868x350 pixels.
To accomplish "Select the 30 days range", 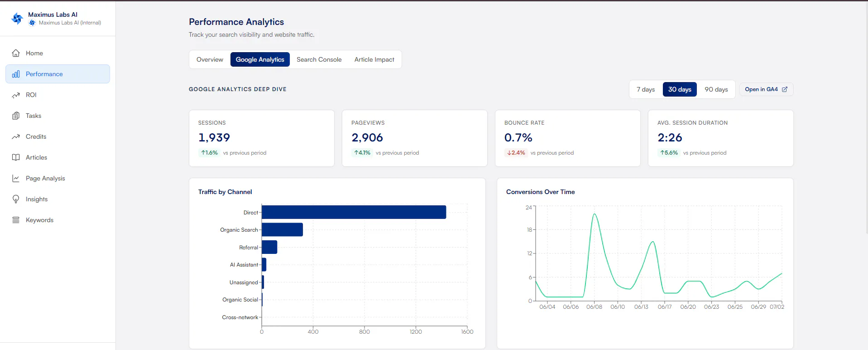I will pyautogui.click(x=680, y=89).
